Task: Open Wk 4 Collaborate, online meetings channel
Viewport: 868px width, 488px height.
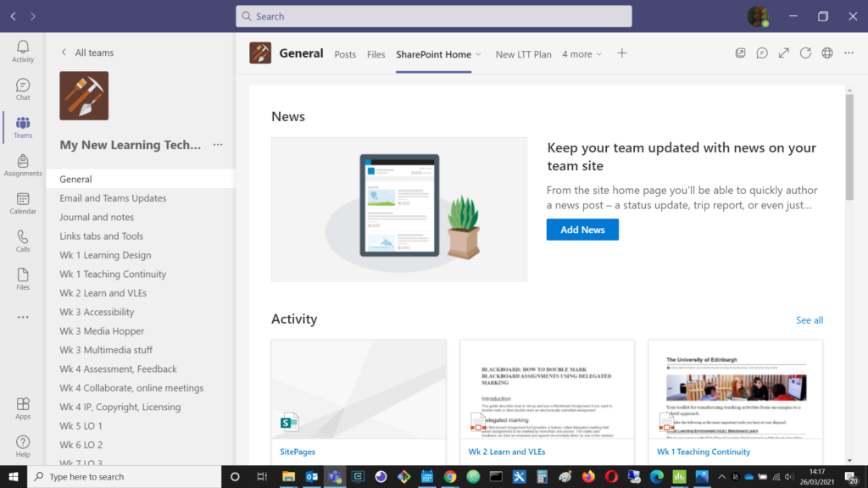Action: [142, 388]
